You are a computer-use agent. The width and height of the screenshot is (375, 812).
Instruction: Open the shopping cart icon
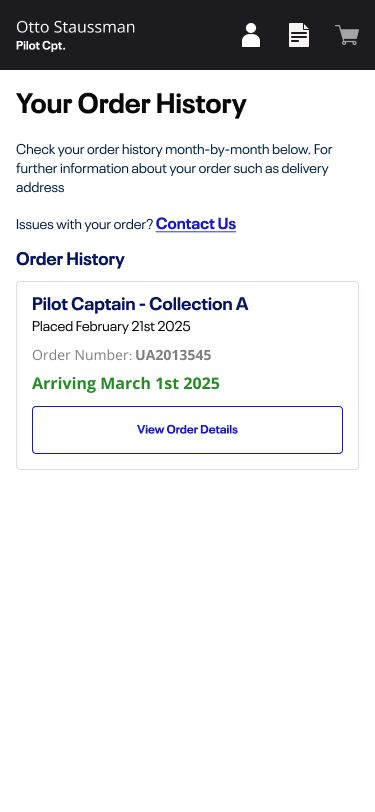coord(347,35)
